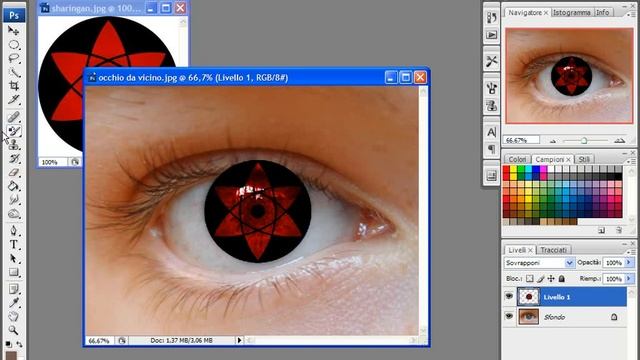Image resolution: width=640 pixels, height=360 pixels.
Task: Switch to the Tracciati tab
Action: click(x=553, y=250)
